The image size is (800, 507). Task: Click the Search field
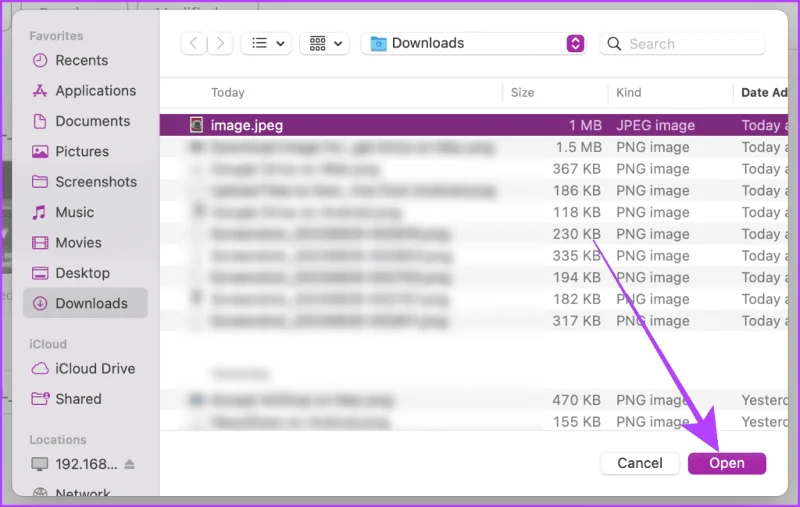pyautogui.click(x=683, y=44)
